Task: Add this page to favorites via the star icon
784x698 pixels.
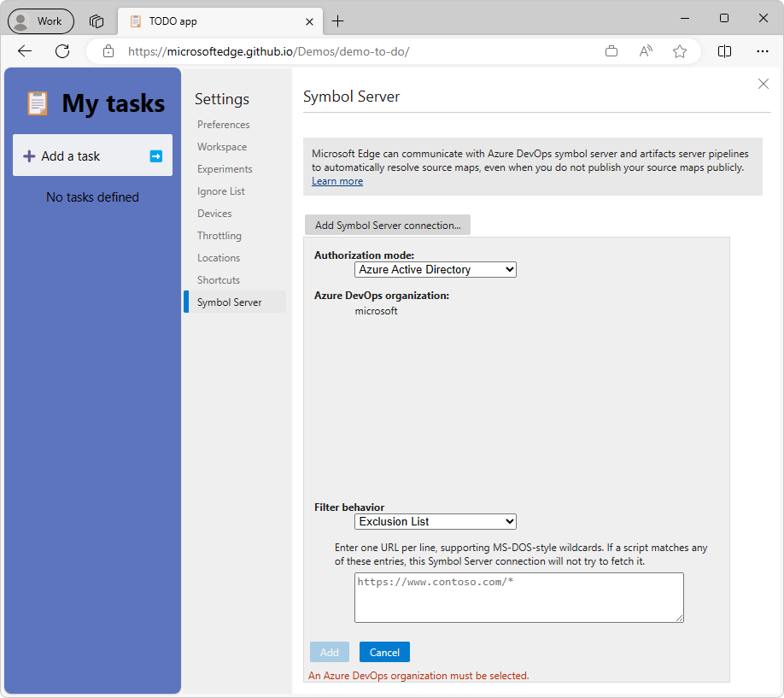Action: pos(680,51)
